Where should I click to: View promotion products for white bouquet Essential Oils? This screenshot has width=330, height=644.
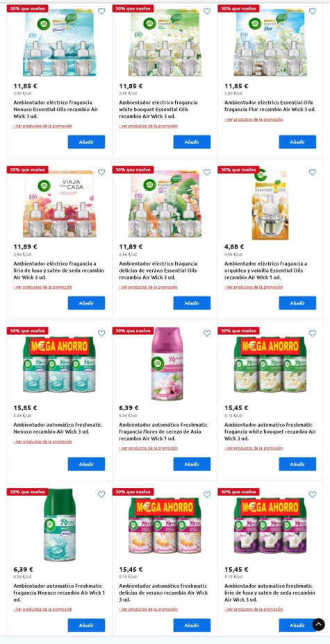pyautogui.click(x=149, y=126)
